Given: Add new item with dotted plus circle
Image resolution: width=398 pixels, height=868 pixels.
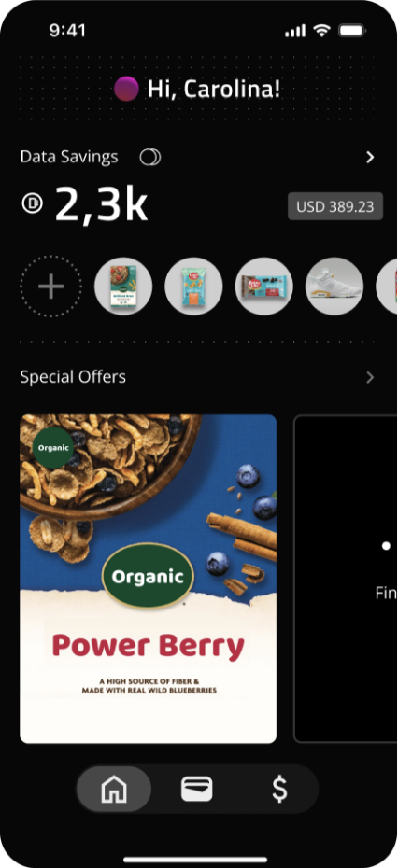Looking at the screenshot, I should point(51,287).
